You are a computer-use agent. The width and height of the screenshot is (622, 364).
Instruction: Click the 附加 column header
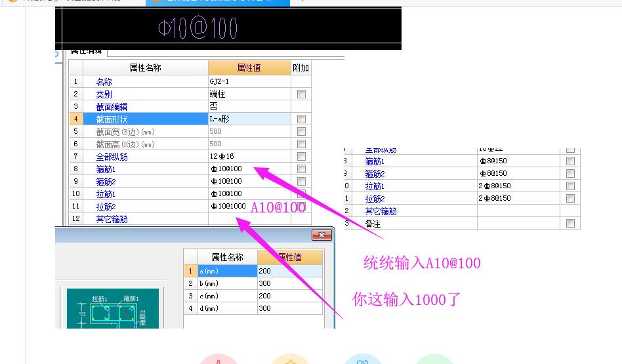[x=301, y=68]
